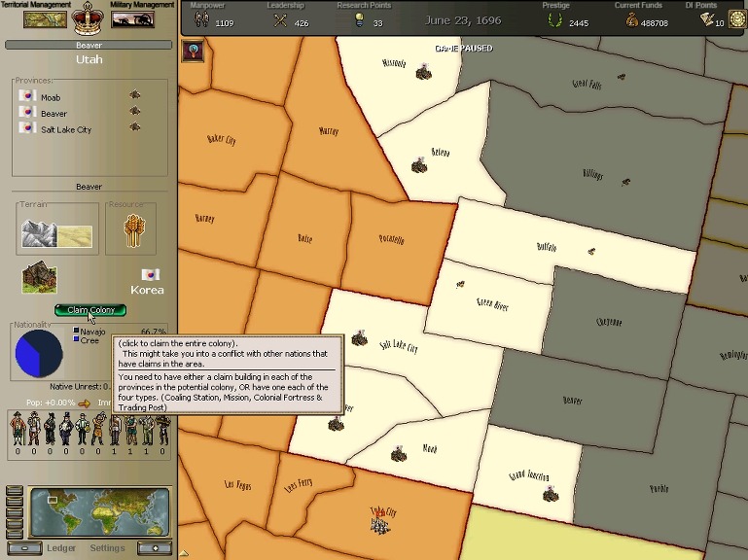748x560 pixels.
Task: Click the wheat Resource icon
Action: [x=134, y=230]
